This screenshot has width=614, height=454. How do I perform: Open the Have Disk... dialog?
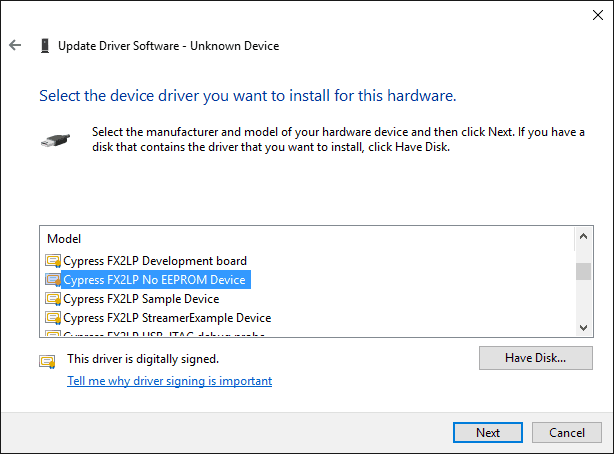coord(536,358)
